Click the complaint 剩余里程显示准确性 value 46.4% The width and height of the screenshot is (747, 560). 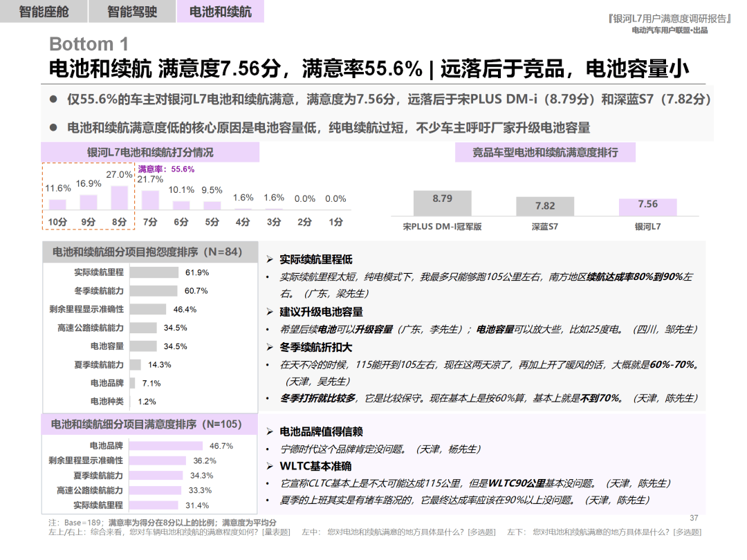pos(185,310)
